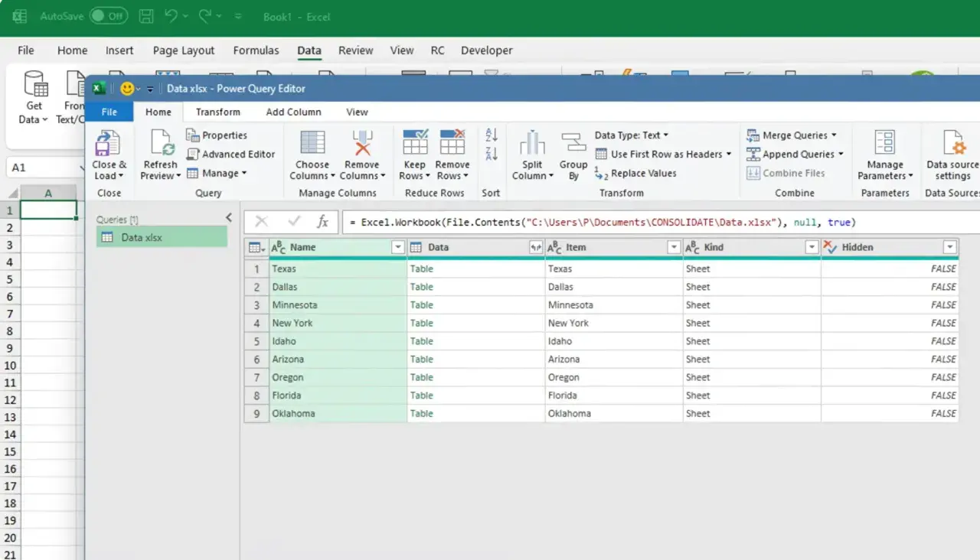Viewport: 980px width, 560px height.
Task: Click Table link in Minnesota row
Action: point(421,305)
